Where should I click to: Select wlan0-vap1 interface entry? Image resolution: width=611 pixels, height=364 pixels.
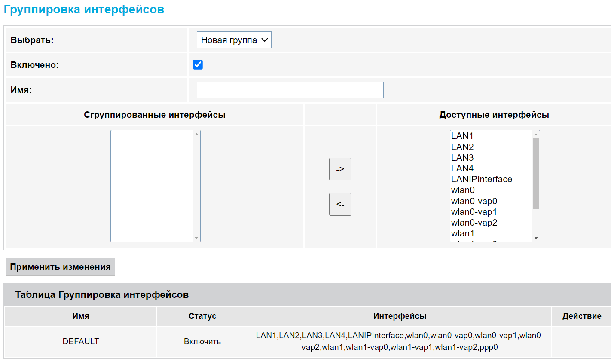tap(474, 212)
